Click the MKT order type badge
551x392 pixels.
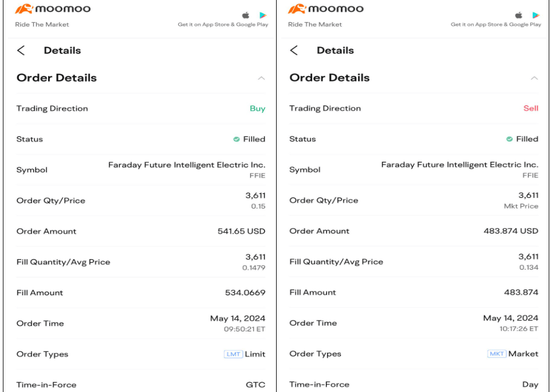[x=497, y=354]
